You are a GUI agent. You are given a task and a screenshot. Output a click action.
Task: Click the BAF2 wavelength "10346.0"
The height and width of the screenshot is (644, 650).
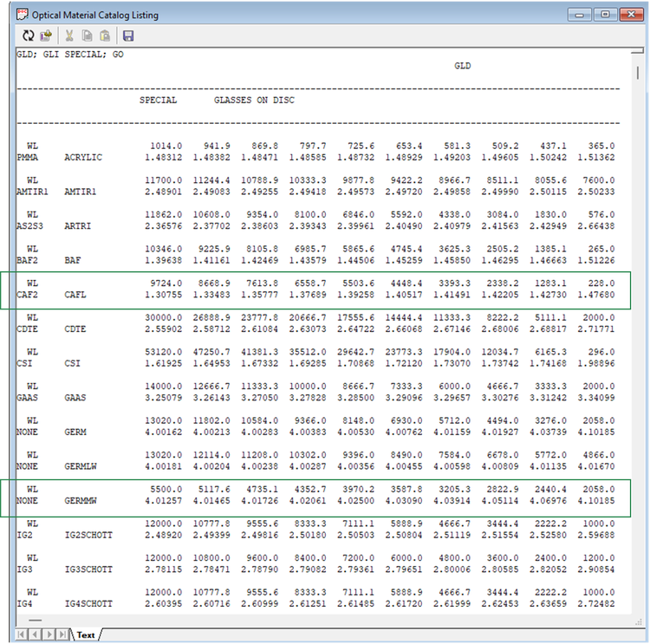[163, 250]
